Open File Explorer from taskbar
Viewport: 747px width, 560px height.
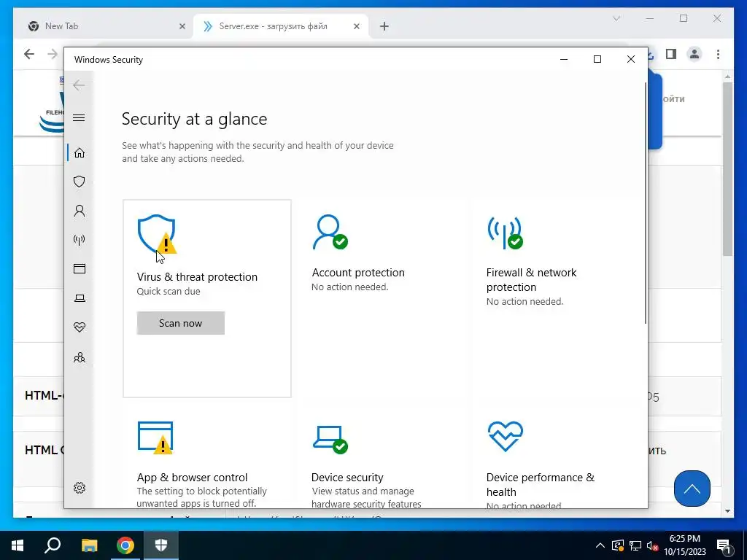(x=89, y=545)
